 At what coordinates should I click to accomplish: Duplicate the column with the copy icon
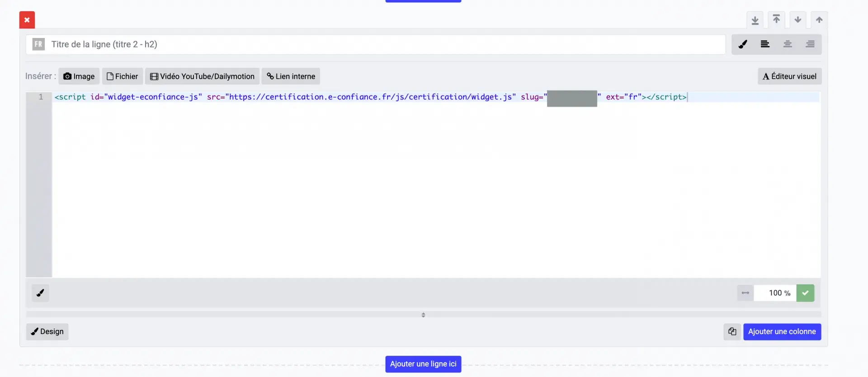point(732,332)
